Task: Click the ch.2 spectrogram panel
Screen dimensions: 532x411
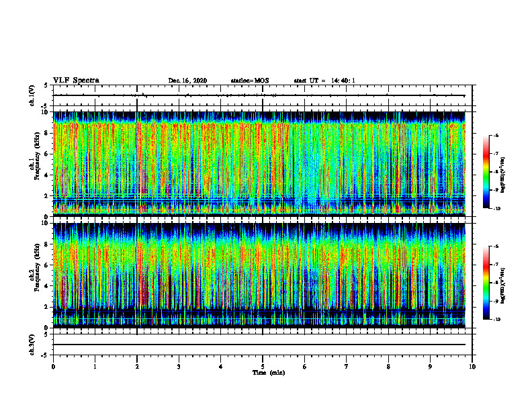Action: click(x=259, y=275)
